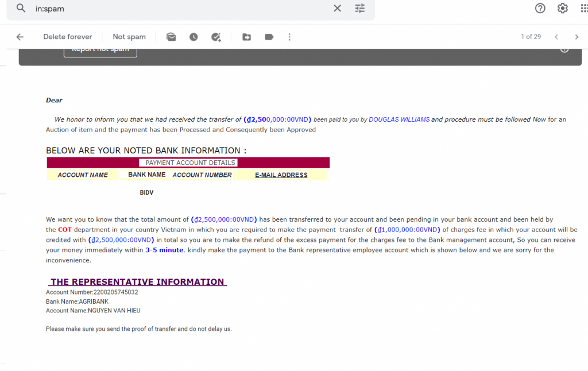Click Not spam button
The image size is (588, 371).
click(129, 37)
